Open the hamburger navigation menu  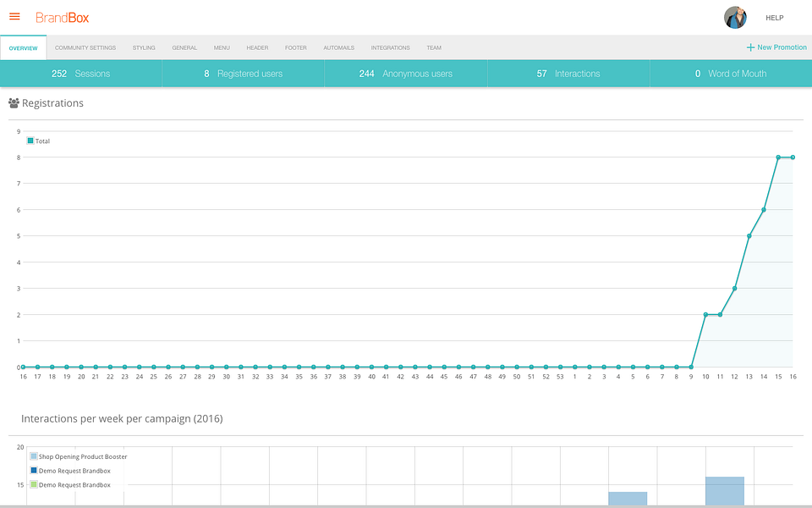[x=14, y=17]
